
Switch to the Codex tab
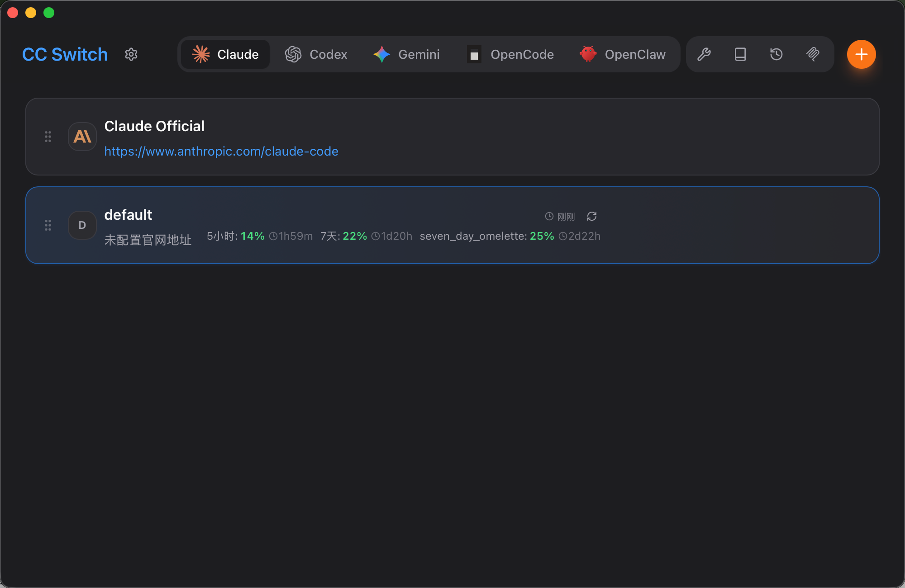coord(316,54)
